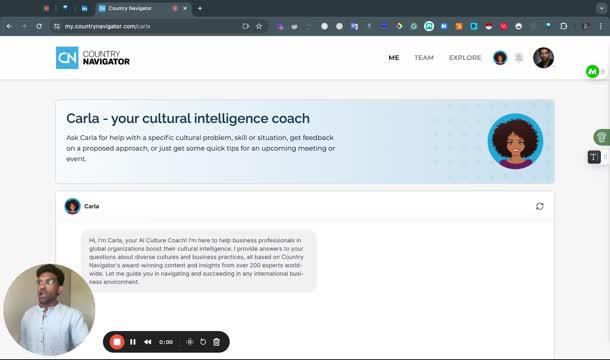
Task: Open the user profile photo menu
Action: pyautogui.click(x=543, y=58)
